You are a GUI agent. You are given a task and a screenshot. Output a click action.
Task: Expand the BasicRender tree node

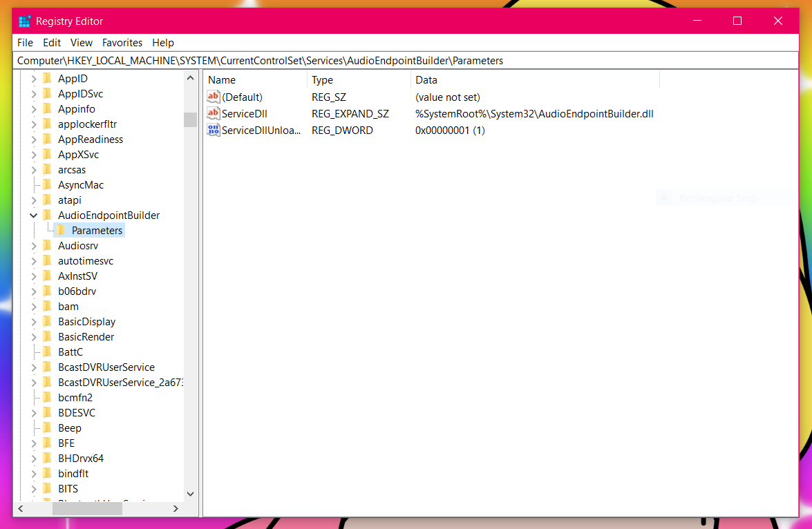coord(34,336)
